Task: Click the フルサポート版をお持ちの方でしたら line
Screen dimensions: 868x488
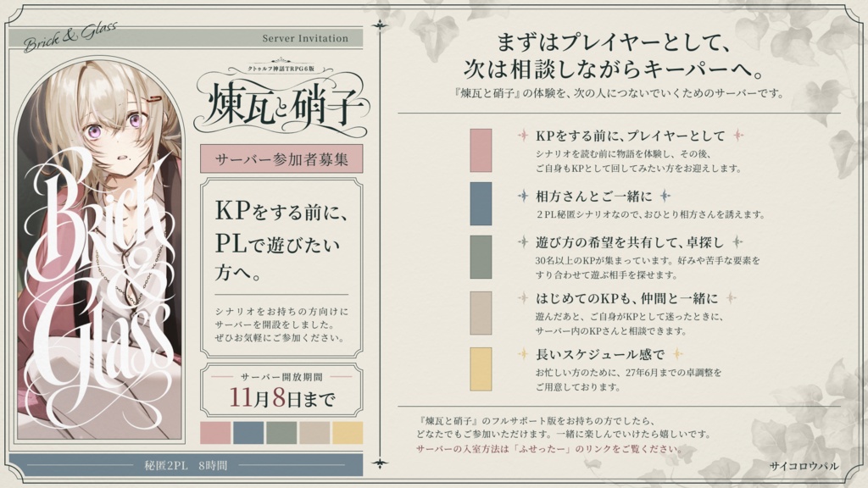Action: coord(537,420)
